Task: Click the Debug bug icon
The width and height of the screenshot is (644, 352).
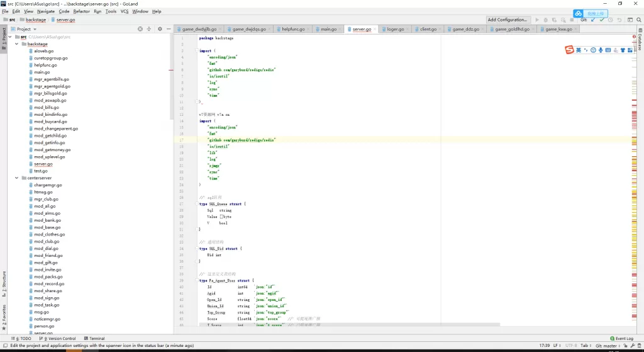Action: (x=545, y=20)
